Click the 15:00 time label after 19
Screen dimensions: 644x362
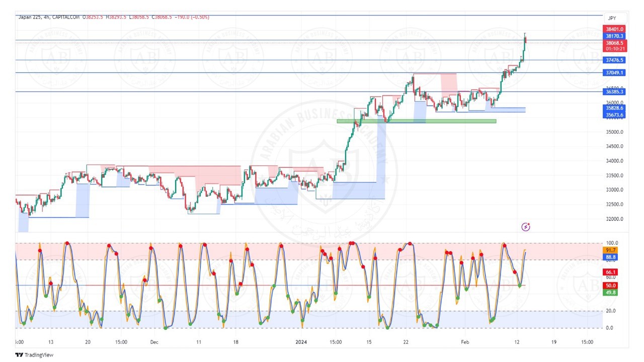587,342
